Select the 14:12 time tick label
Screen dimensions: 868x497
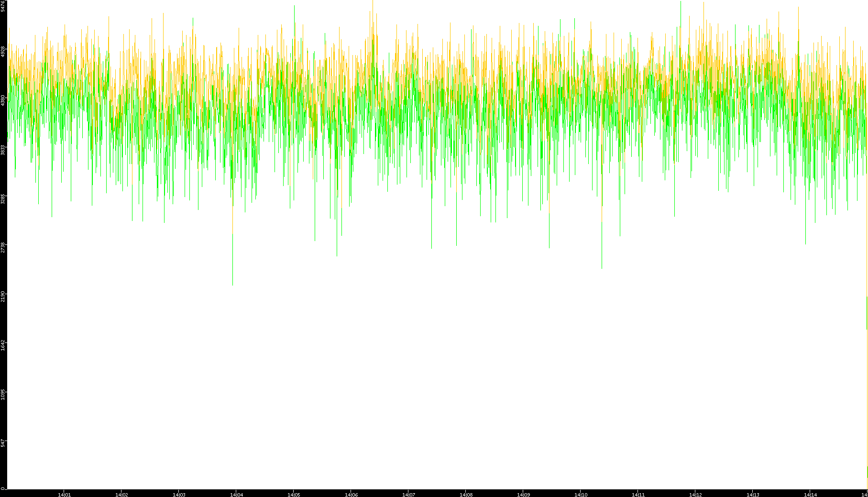(695, 495)
